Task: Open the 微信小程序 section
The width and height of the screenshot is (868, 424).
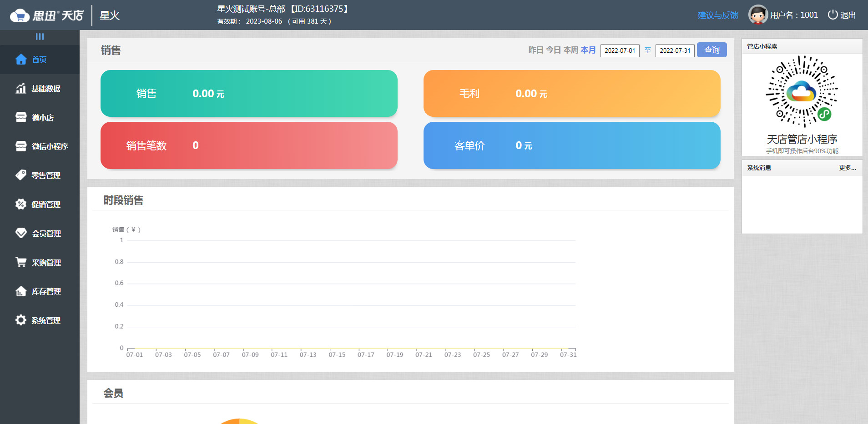Action: 50,146
